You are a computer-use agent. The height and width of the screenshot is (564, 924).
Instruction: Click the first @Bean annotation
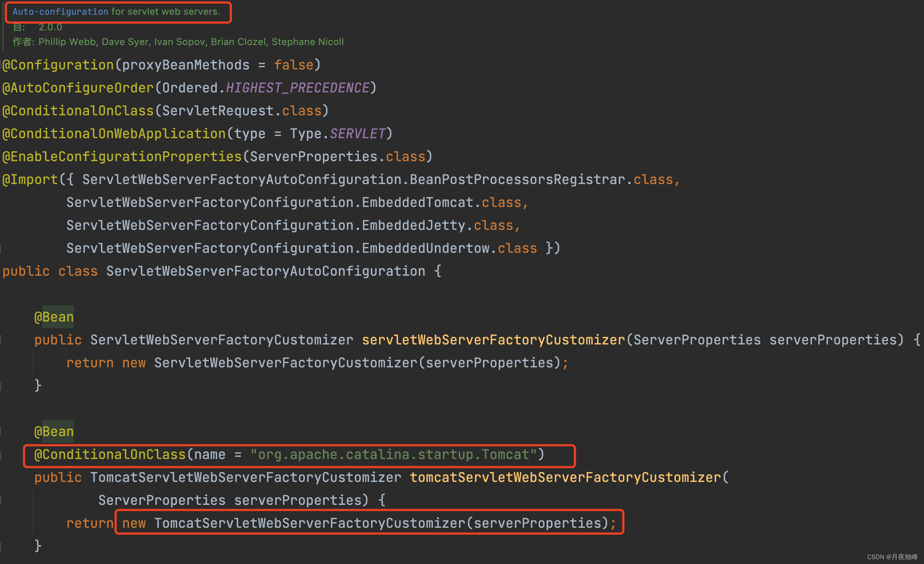[54, 317]
